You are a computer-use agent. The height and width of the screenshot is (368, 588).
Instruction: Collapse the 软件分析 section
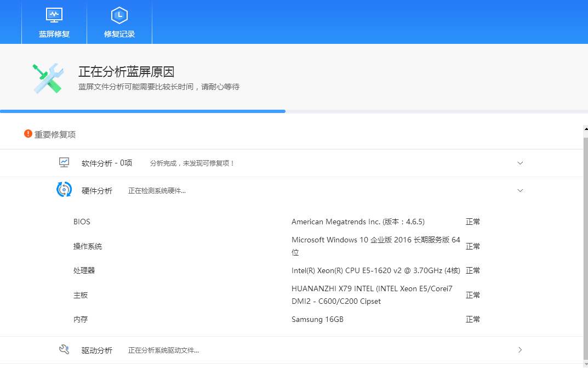[x=520, y=163]
